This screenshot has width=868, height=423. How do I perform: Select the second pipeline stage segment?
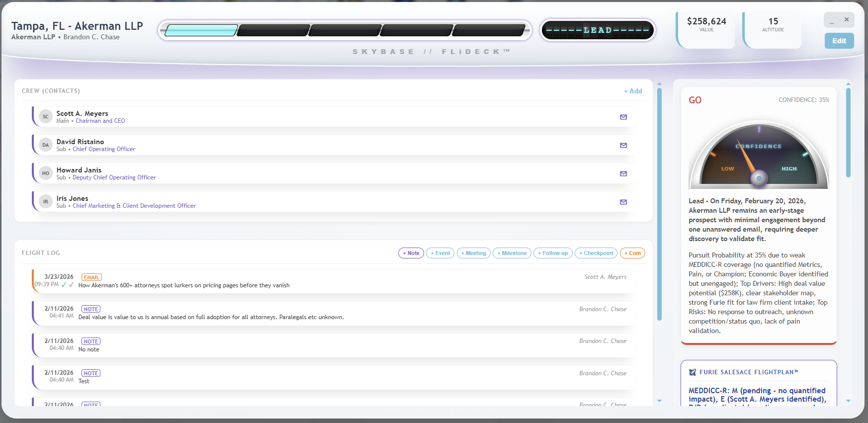[x=273, y=30]
